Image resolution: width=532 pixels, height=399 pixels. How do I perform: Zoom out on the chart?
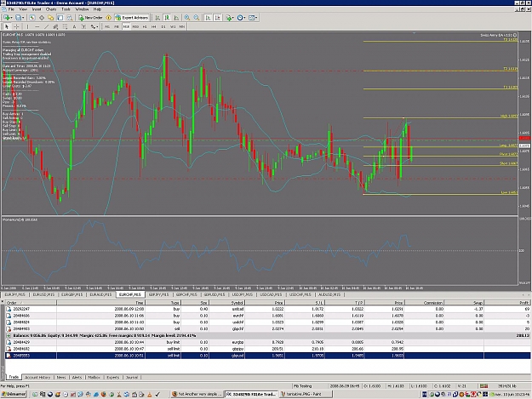197,18
